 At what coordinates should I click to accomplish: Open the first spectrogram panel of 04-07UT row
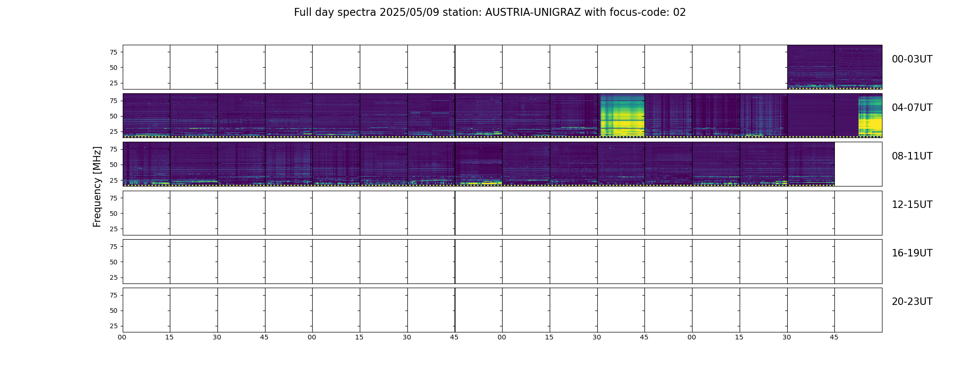pyautogui.click(x=146, y=115)
